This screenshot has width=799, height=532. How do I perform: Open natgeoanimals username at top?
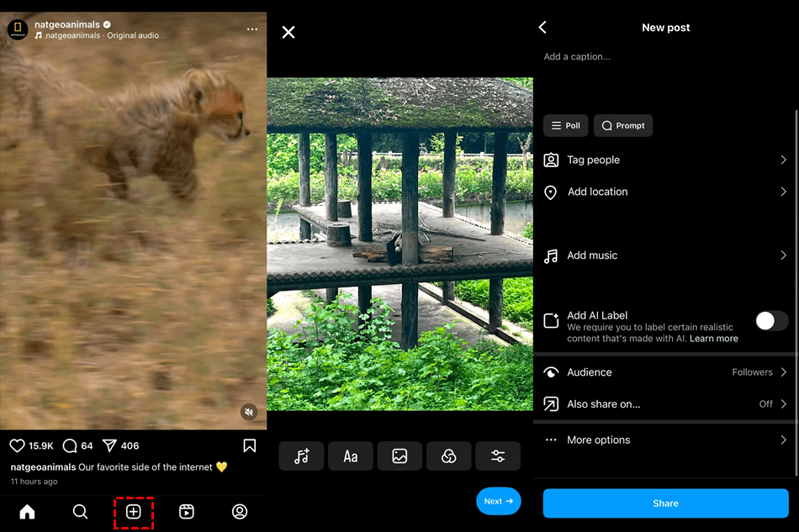(x=66, y=24)
